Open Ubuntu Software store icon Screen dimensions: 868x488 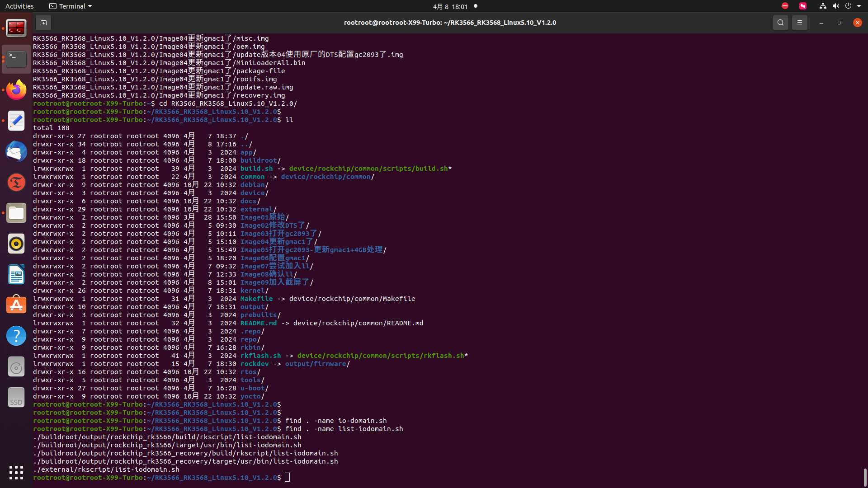16,305
